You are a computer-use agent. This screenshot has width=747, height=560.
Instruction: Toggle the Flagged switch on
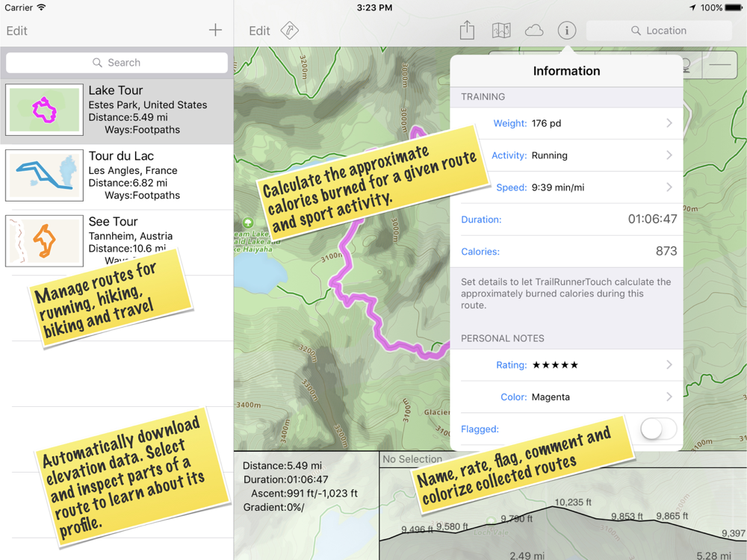pyautogui.click(x=658, y=429)
